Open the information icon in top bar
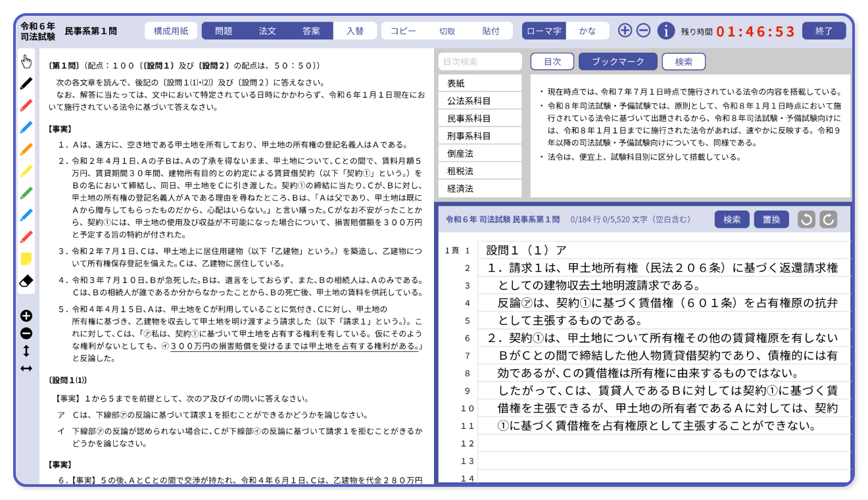Screen dimensions: 868x500 click(666, 30)
